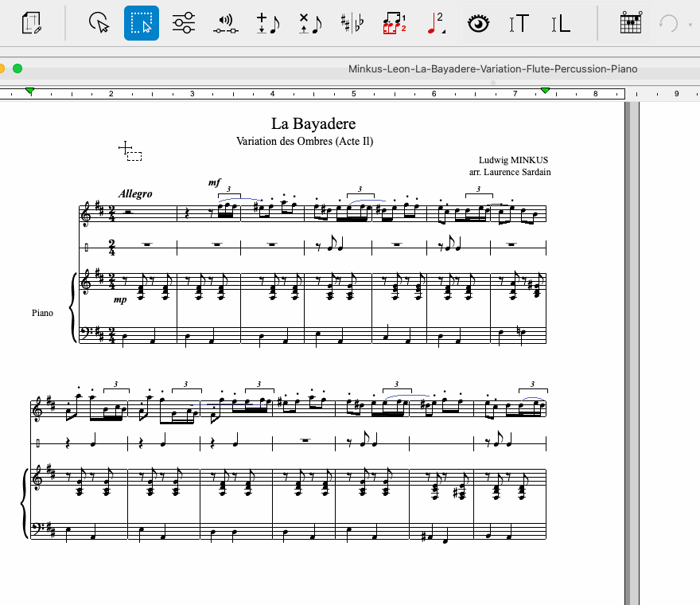Toggle the eye visibility tool
This screenshot has width=700, height=605.
pos(479,23)
